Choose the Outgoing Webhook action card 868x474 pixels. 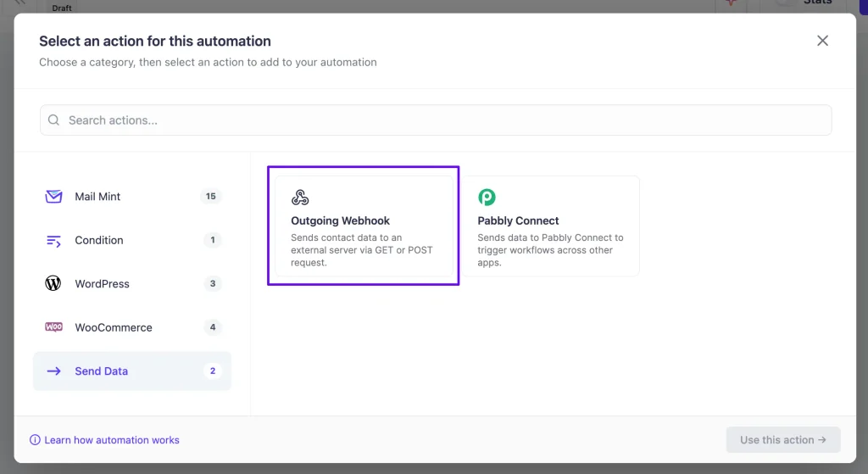coord(364,226)
